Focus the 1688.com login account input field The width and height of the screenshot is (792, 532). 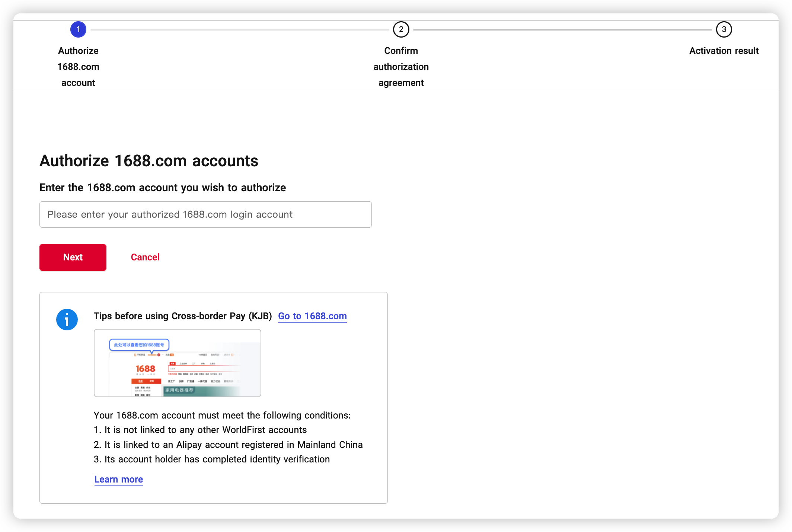(205, 215)
